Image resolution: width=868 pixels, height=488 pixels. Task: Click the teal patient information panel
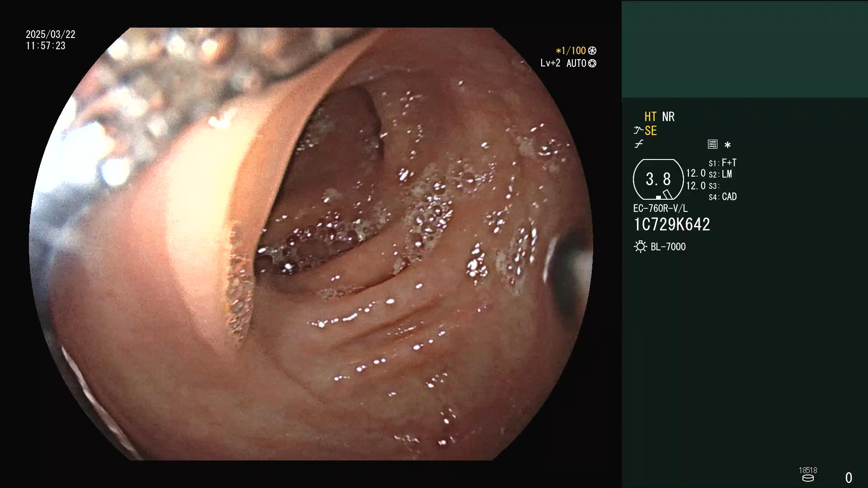point(745,50)
